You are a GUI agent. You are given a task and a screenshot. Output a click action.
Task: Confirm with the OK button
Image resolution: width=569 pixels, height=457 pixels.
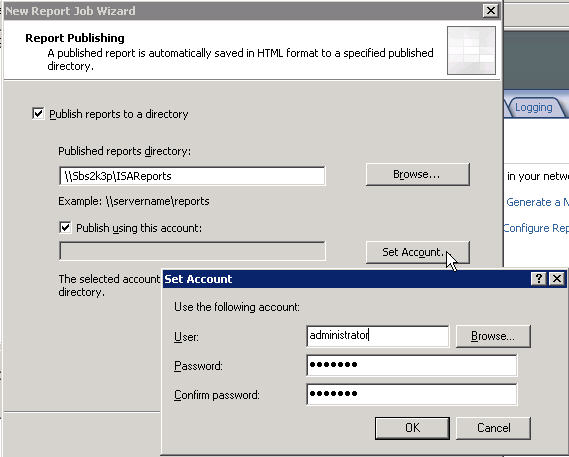click(412, 428)
